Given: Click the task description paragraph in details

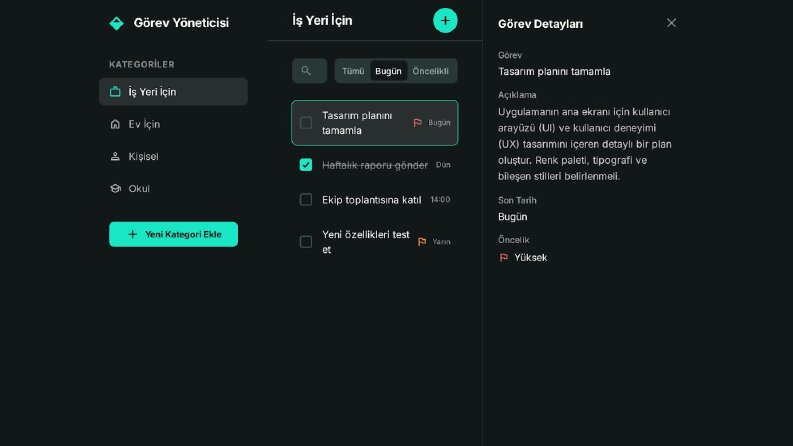Looking at the screenshot, I should [585, 144].
